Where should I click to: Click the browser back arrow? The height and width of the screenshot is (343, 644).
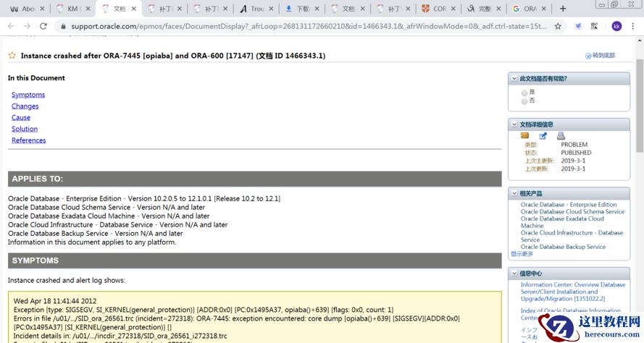tap(11, 26)
